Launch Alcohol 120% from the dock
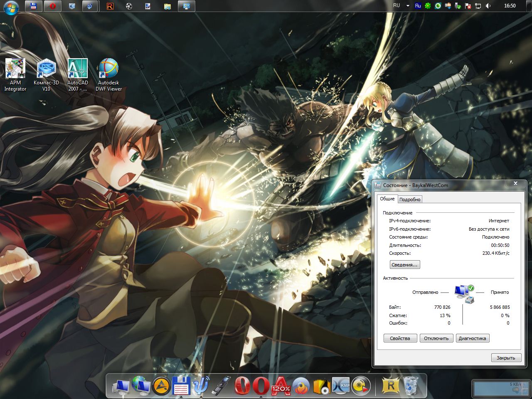 click(x=281, y=386)
